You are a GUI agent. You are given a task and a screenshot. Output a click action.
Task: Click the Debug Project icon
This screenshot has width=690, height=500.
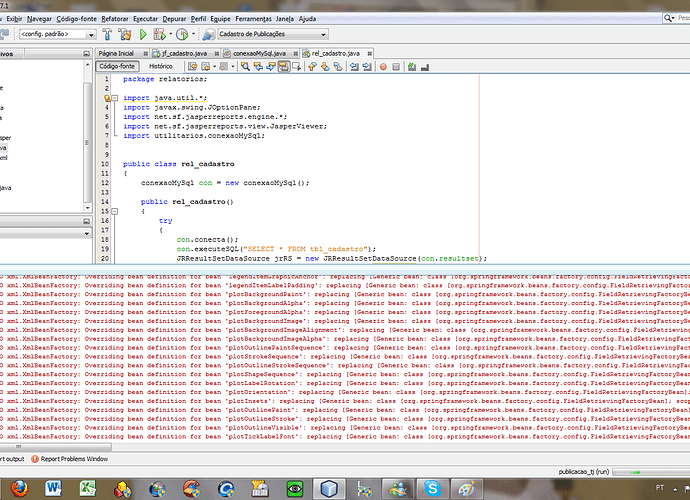tap(159, 34)
